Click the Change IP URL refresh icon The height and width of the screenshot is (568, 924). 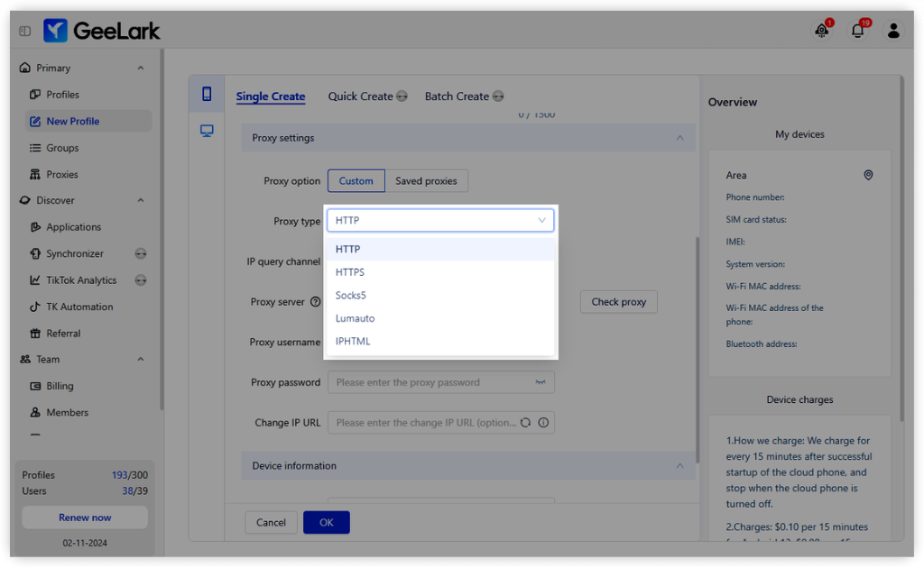tap(526, 423)
